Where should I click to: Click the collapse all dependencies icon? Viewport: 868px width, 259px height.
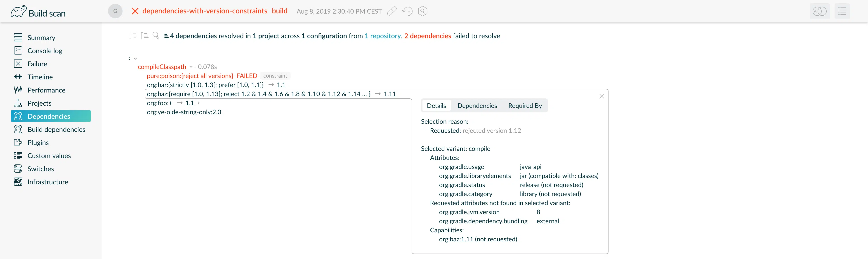(145, 35)
